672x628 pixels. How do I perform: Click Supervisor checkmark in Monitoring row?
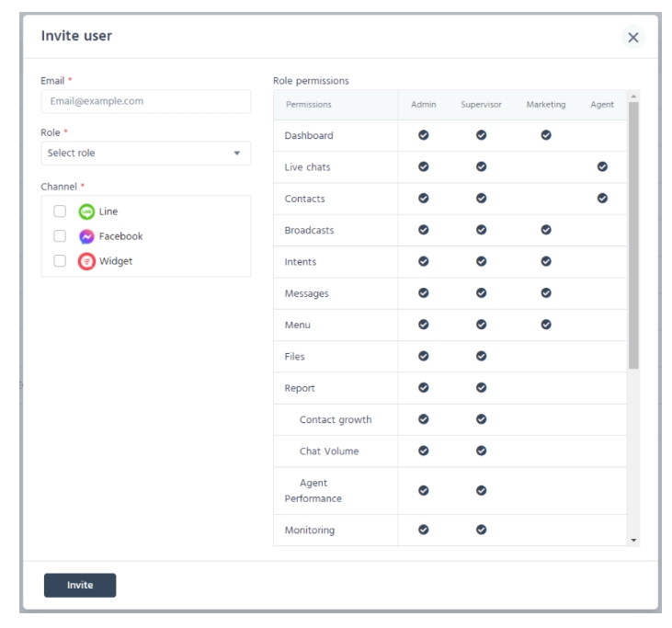coord(482,530)
